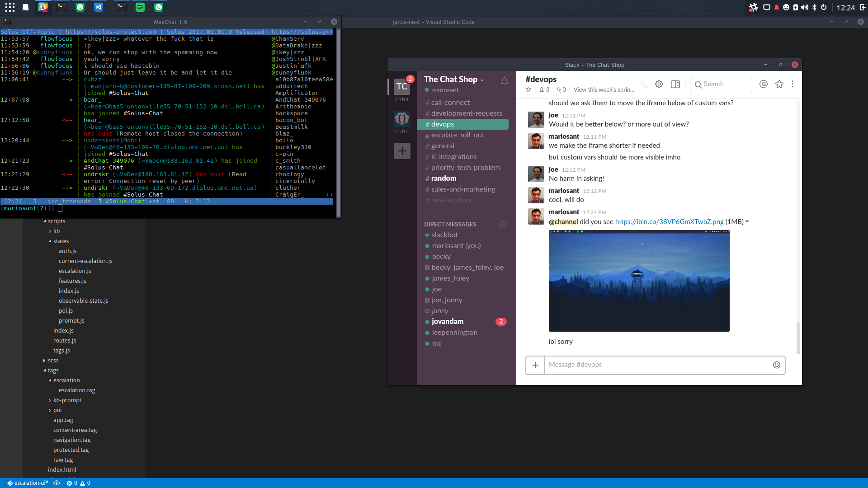This screenshot has width=868, height=488.
Task: Open channel settings gear in Slack
Action: click(659, 84)
